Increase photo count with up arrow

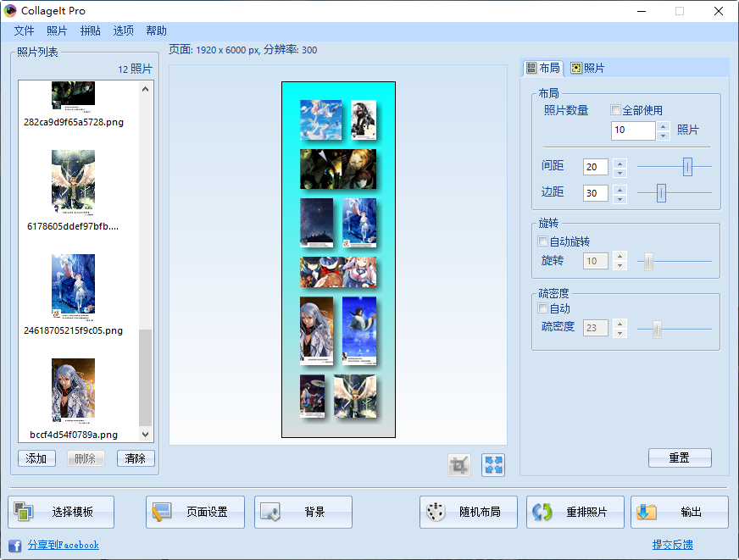663,126
